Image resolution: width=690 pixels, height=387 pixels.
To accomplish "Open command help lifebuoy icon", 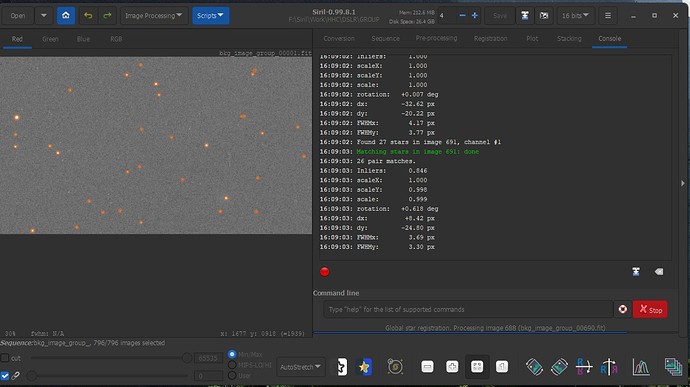I will [623, 309].
